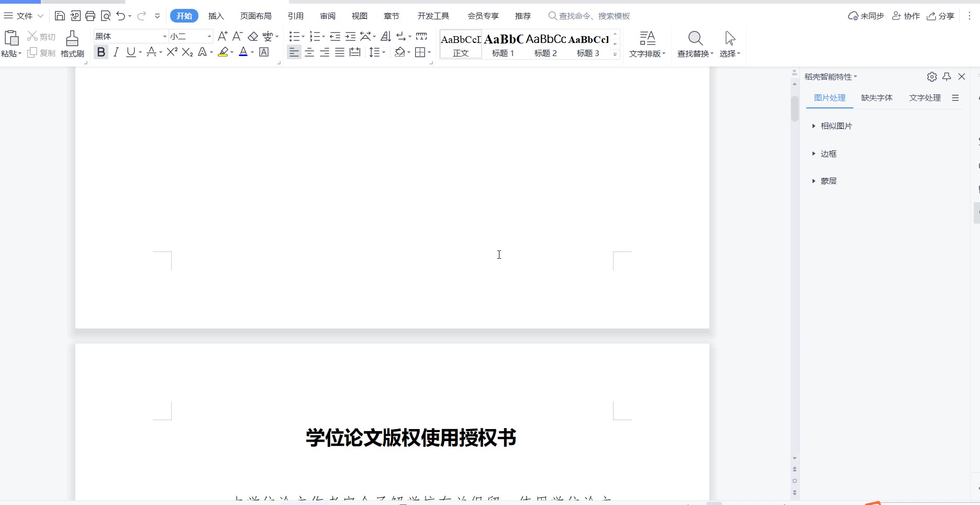
Task: Open settings gear in the smart panel
Action: point(932,76)
